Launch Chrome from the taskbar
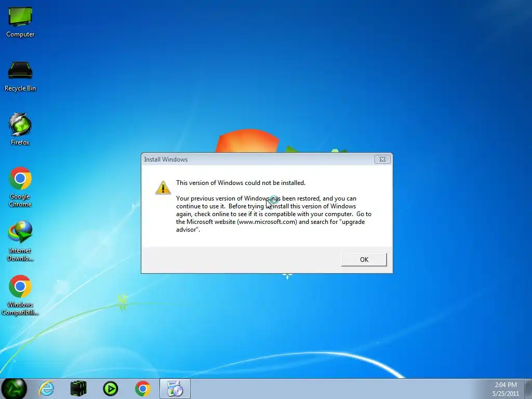 pos(142,389)
